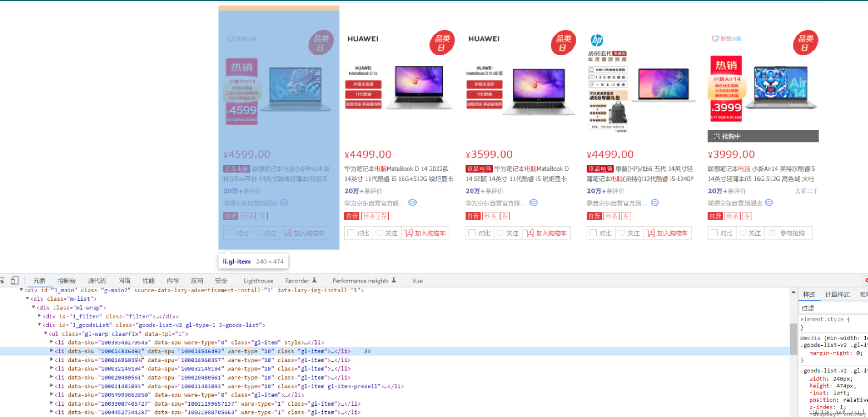The height and width of the screenshot is (417, 868).
Task: Click the heart 关注 icon on the HP item
Action: point(621,233)
